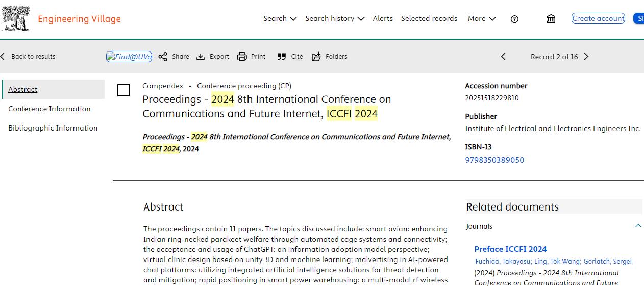The width and height of the screenshot is (644, 286).
Task: Open the Search dropdown menu
Action: 280,18
